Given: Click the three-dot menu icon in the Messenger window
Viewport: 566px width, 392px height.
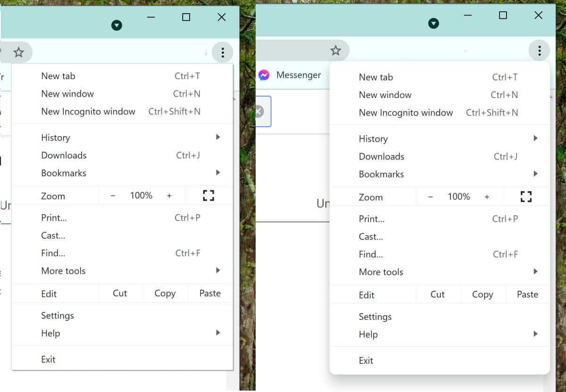Looking at the screenshot, I should tap(539, 50).
